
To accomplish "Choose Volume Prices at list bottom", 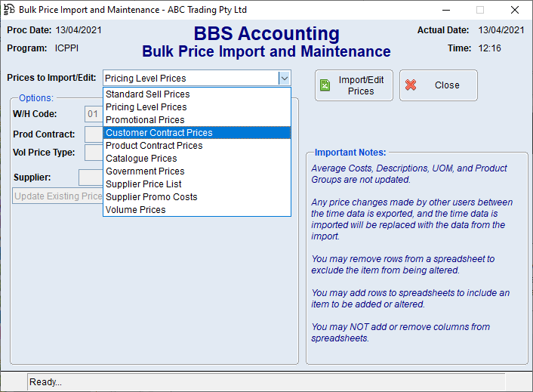I will point(136,210).
